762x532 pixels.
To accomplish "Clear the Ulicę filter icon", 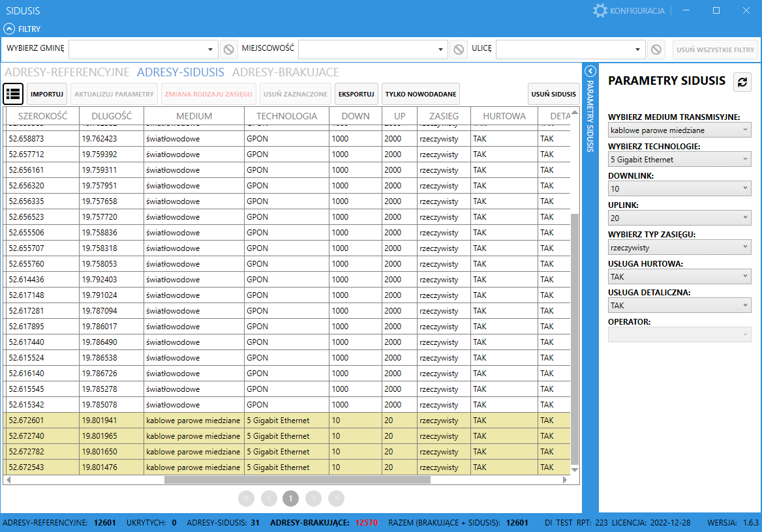I will [656, 50].
